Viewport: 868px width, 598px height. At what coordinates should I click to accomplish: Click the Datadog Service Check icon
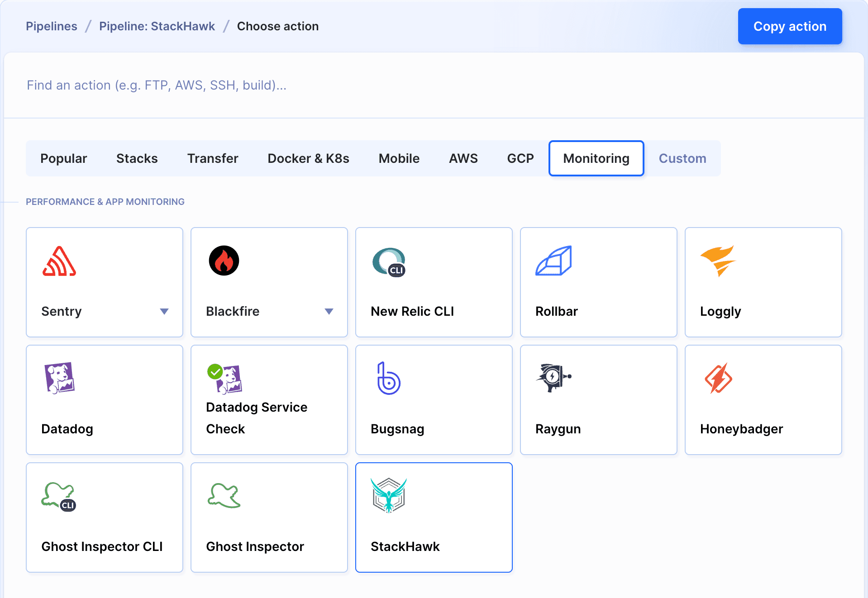[x=224, y=379]
